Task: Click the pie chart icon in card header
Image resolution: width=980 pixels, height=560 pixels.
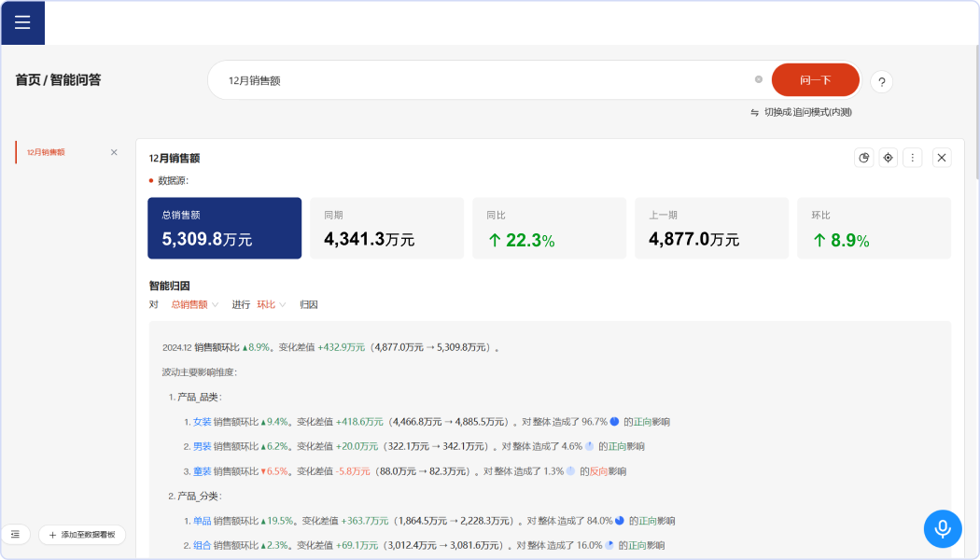Action: point(864,158)
